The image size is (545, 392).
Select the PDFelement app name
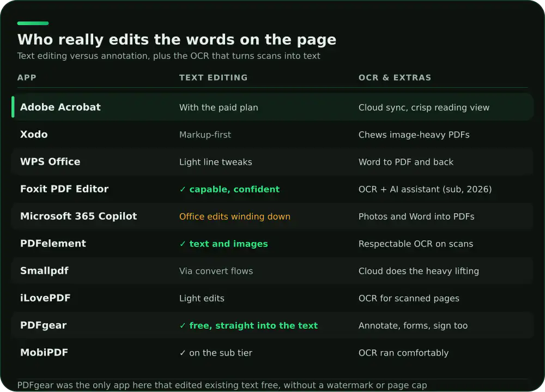point(53,244)
